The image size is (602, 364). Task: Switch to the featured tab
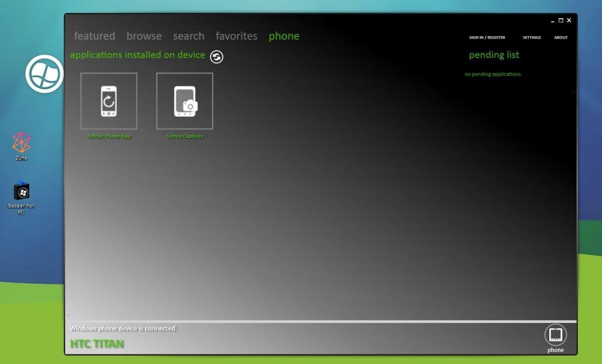pyautogui.click(x=94, y=36)
